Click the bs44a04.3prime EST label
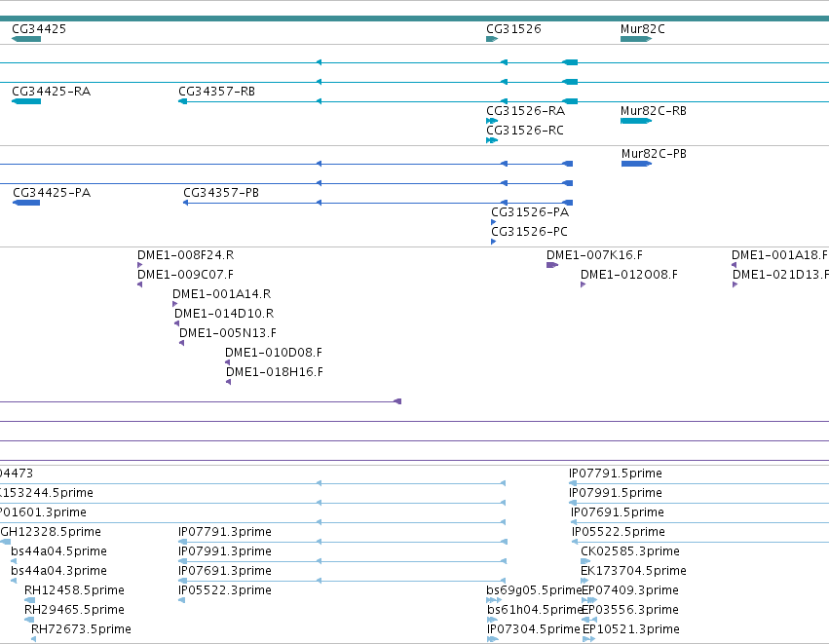 coord(58,572)
